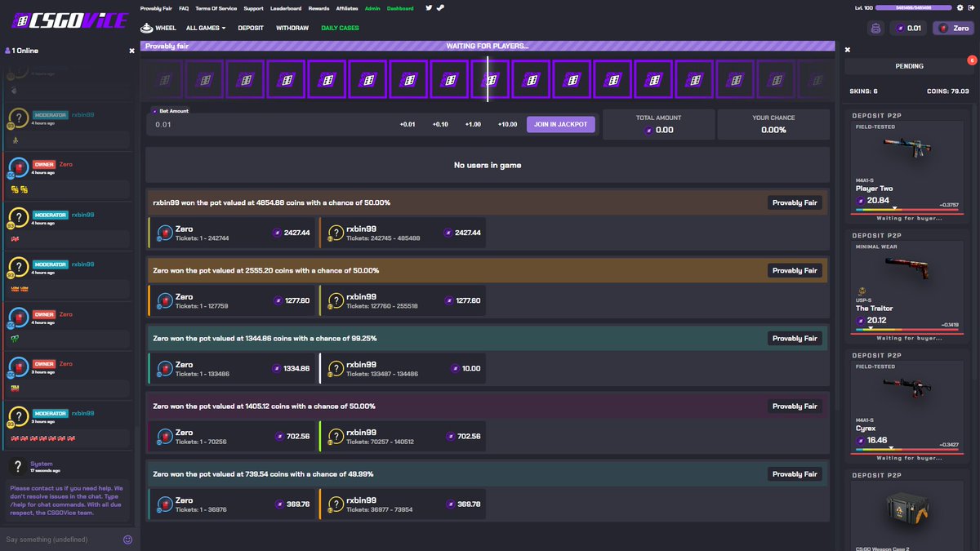Click the USP-S The Traitor skin image
980x551 pixels.
(x=907, y=269)
